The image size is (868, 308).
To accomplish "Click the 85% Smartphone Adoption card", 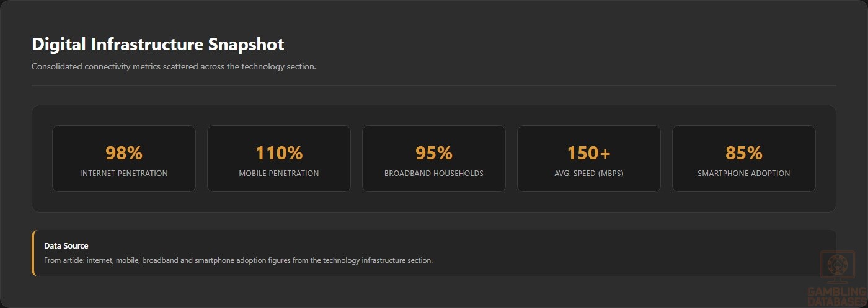I will (744, 159).
